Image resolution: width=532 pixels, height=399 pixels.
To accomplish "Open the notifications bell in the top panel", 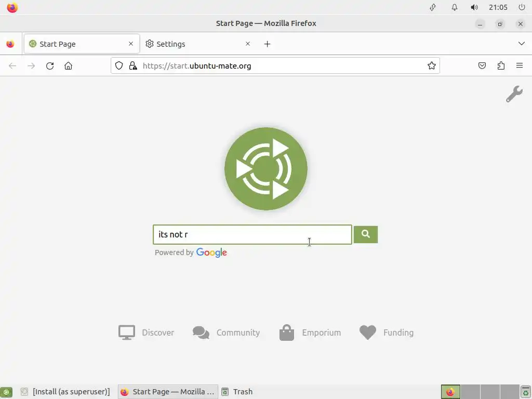I will [x=454, y=7].
